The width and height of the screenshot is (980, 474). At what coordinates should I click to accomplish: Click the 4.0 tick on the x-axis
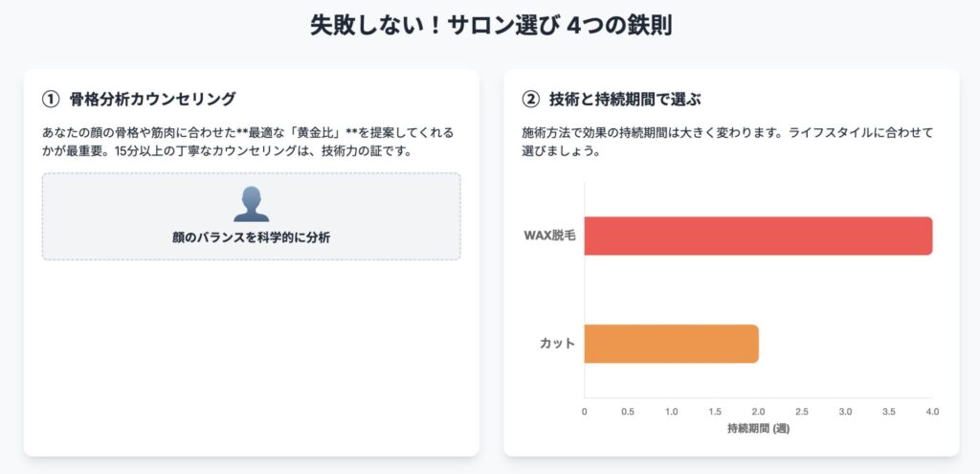point(932,412)
